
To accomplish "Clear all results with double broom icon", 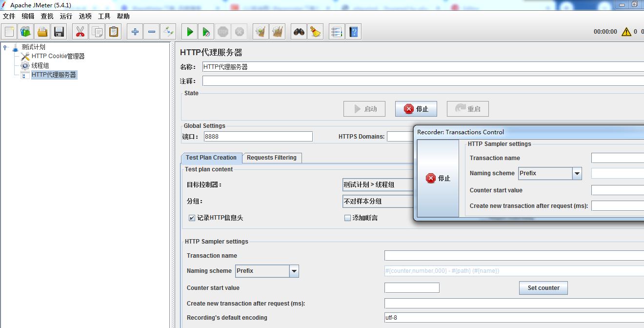I will point(278,32).
